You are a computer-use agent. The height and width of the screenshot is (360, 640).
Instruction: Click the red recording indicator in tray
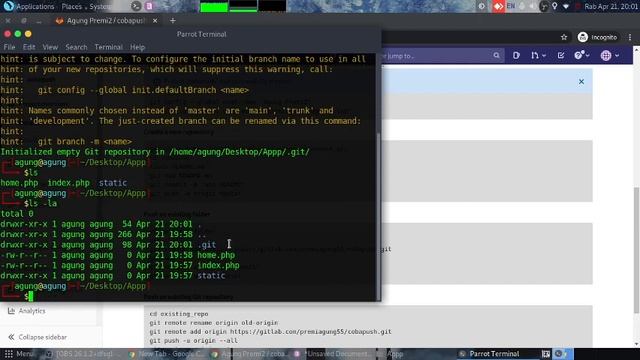click(x=578, y=7)
